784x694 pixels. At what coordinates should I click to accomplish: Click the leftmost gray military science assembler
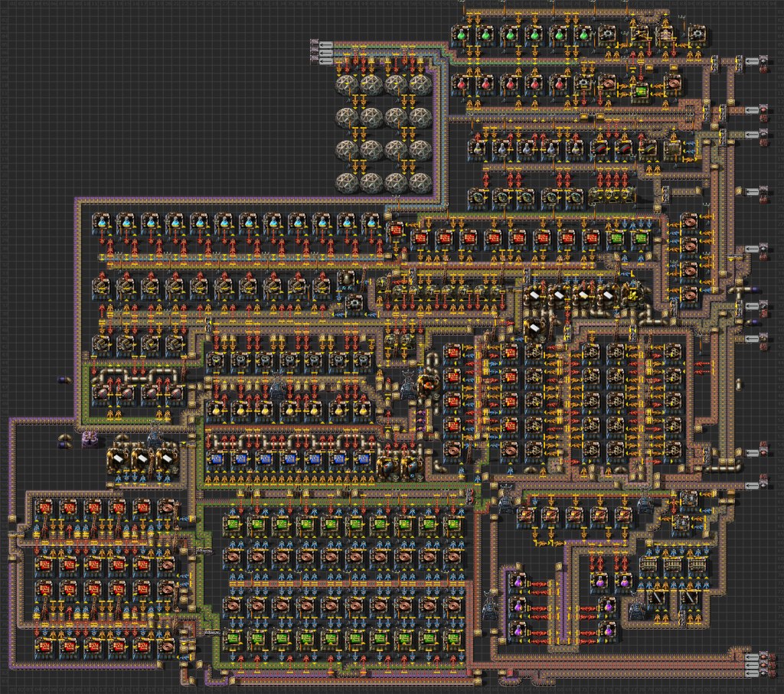click(x=478, y=149)
